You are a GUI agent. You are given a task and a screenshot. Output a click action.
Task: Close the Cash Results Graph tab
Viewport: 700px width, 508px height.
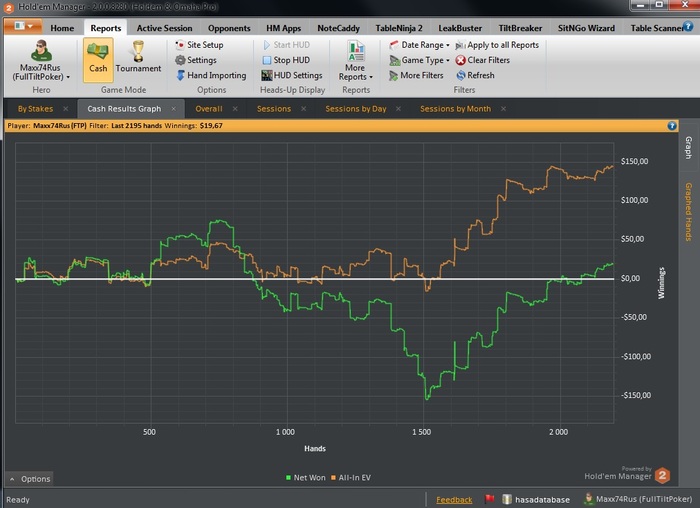[173, 108]
